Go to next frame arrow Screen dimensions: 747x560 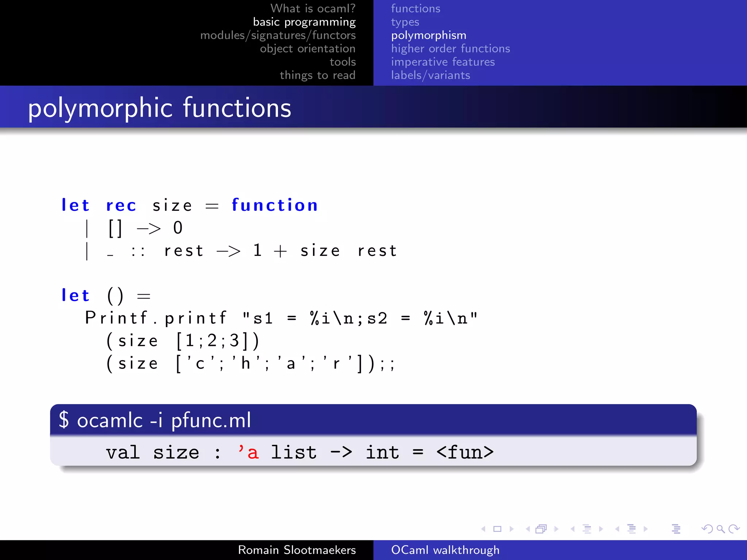pos(556,529)
